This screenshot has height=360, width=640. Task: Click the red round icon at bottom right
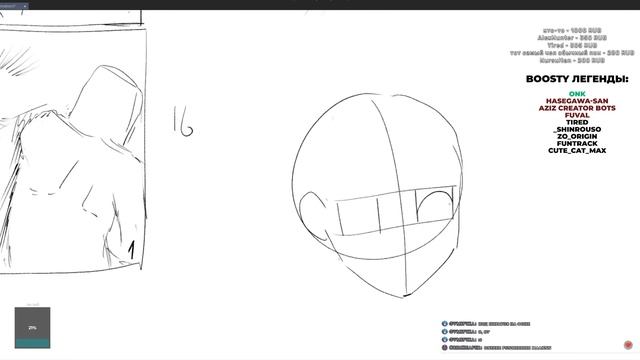click(628, 345)
